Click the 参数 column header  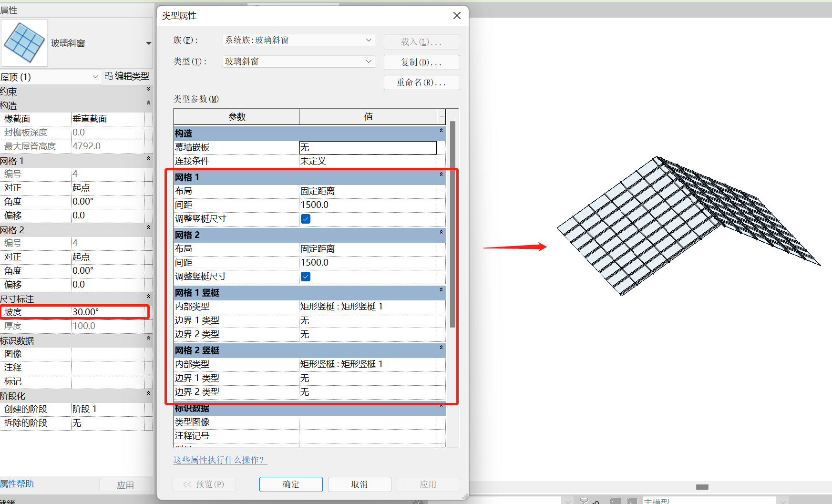point(236,117)
